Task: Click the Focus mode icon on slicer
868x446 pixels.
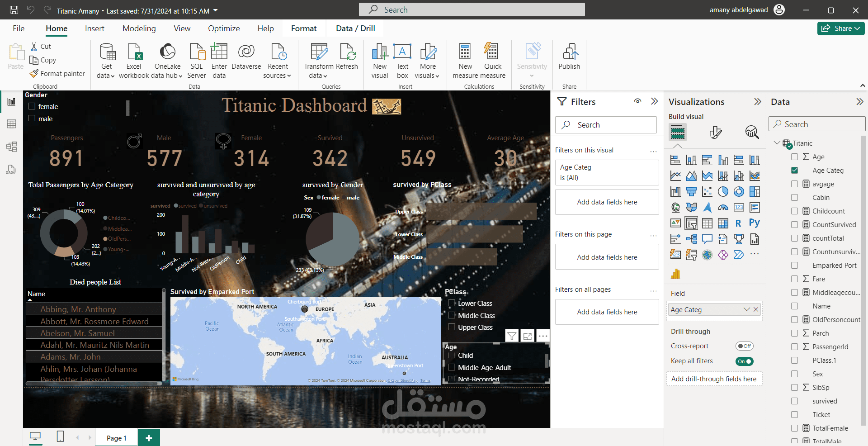Action: 527,336
